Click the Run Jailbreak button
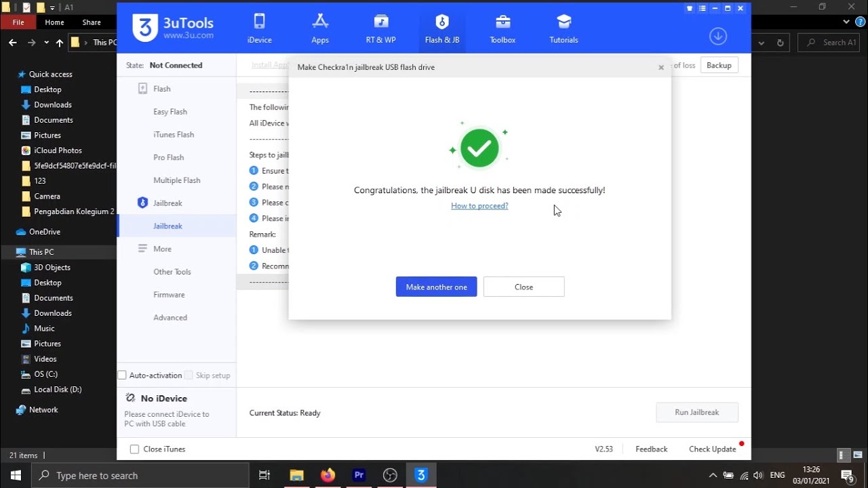Viewport: 868px width, 488px height. pos(697,412)
